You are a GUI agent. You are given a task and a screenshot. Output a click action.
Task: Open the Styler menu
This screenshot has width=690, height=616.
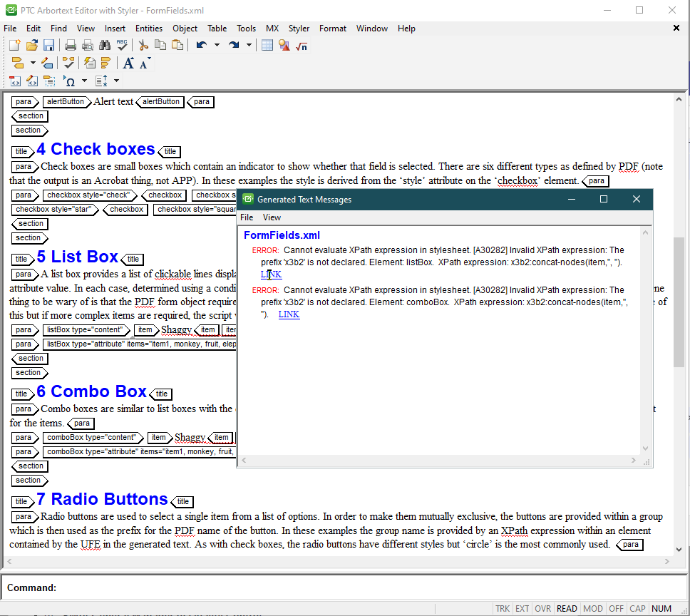[x=299, y=29]
